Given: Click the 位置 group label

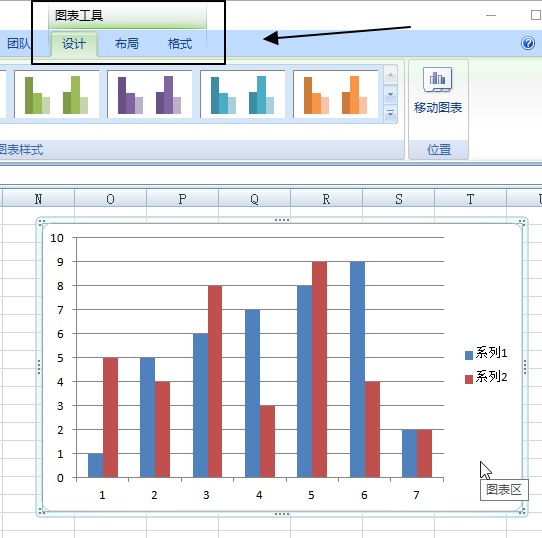Looking at the screenshot, I should click(439, 150).
